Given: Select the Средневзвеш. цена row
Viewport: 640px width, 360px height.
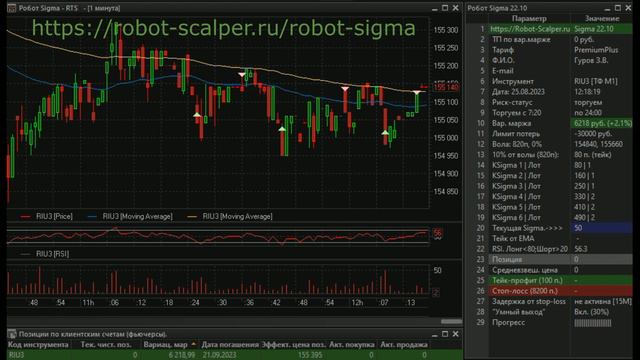Looking at the screenshot, I should (x=549, y=270).
